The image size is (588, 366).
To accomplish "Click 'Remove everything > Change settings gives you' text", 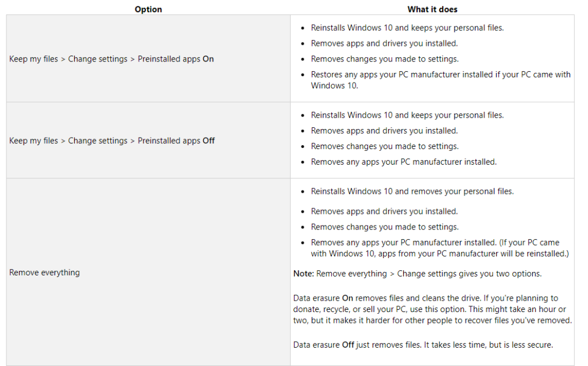I will 429,274.
